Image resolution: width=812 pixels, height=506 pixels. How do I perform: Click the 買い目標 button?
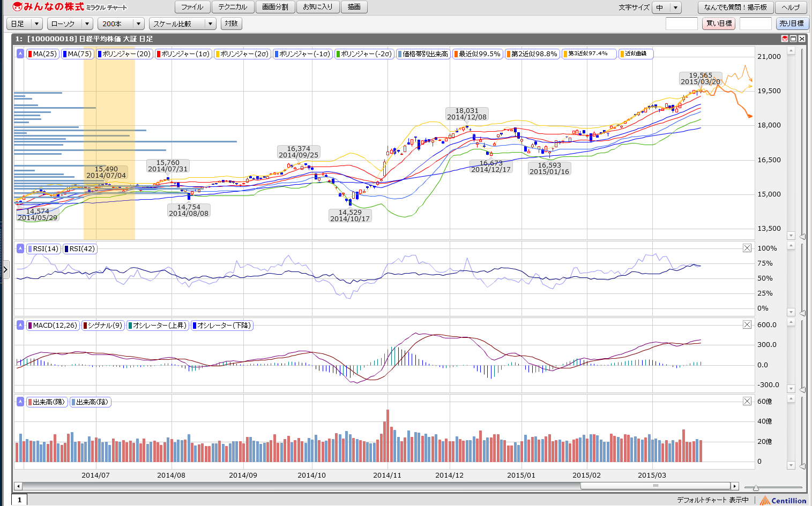(719, 24)
